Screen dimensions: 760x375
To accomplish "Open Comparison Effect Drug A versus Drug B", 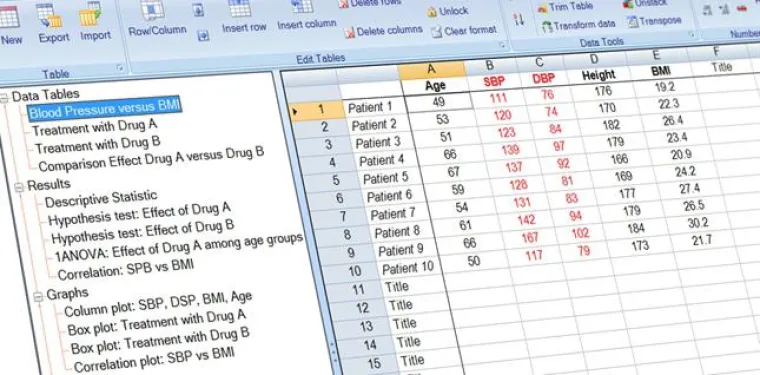I will pos(151,159).
